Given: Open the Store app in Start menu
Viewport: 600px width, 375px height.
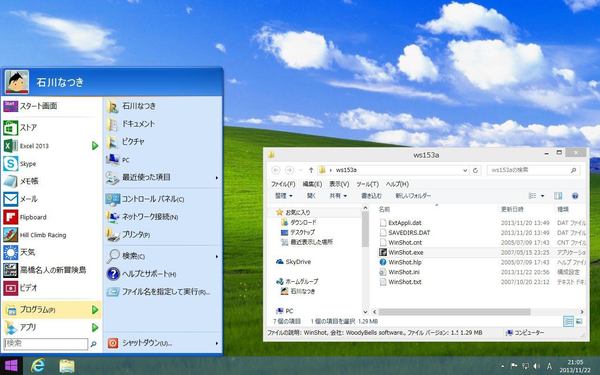Looking at the screenshot, I should 51,127.
